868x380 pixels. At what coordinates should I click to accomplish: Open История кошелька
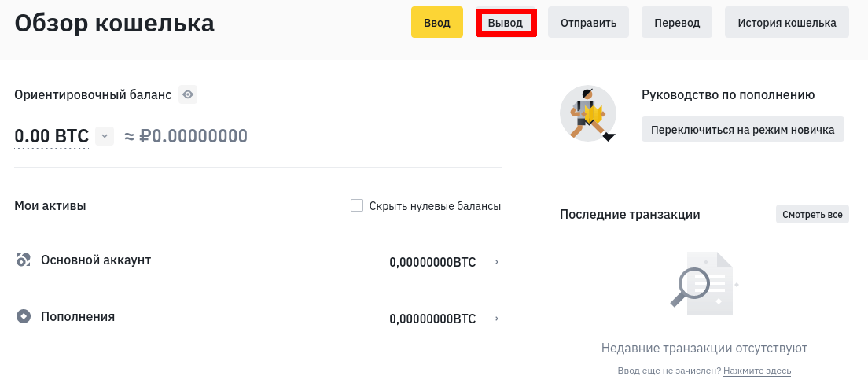tap(786, 23)
